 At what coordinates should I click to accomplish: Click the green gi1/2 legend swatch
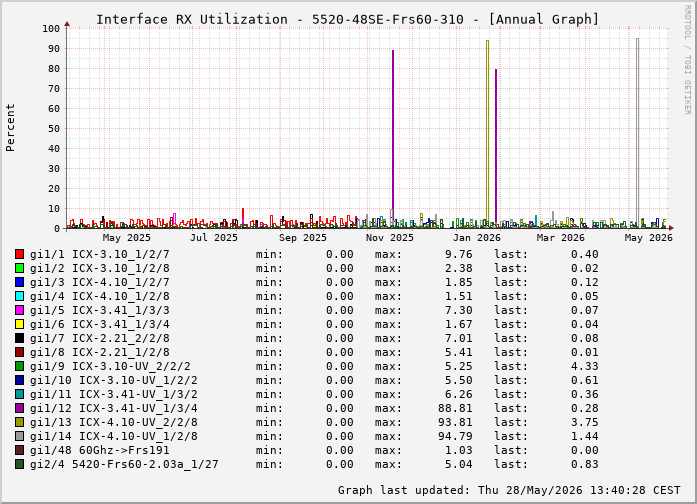[x=19, y=268]
